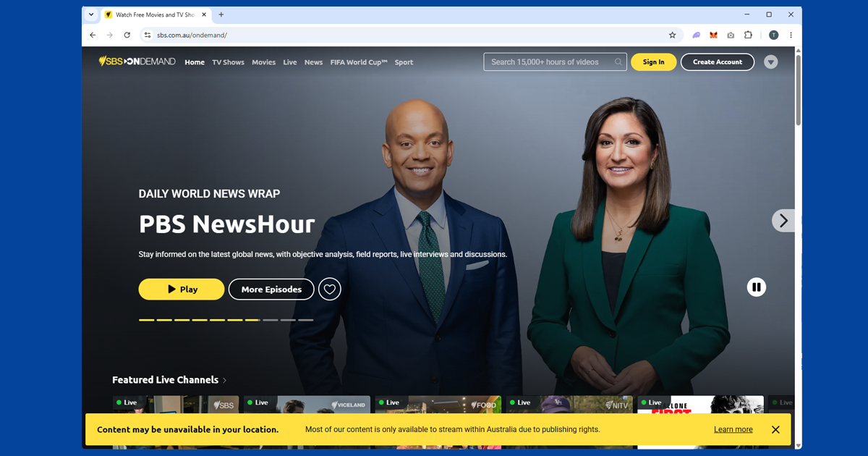Image resolution: width=868 pixels, height=456 pixels.
Task: Click the Featured Live Channels heading
Action: coord(165,380)
